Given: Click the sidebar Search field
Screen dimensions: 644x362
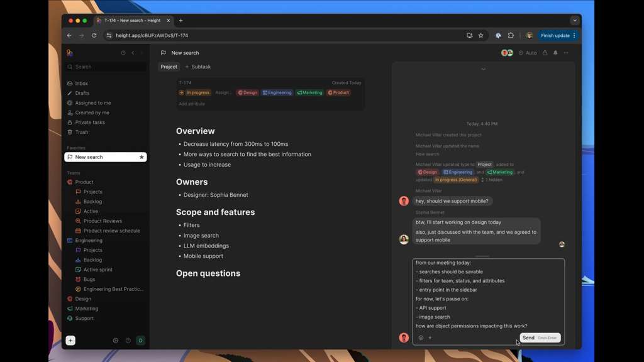Looking at the screenshot, I should [107, 67].
